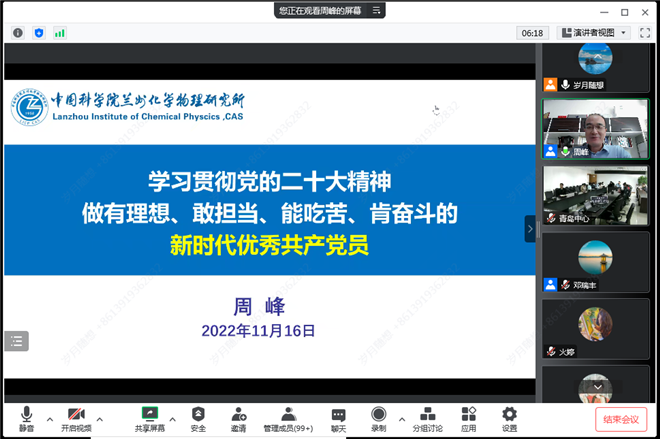The height and width of the screenshot is (439, 660).
Task: Click the blue security shield icon
Action: point(39,33)
